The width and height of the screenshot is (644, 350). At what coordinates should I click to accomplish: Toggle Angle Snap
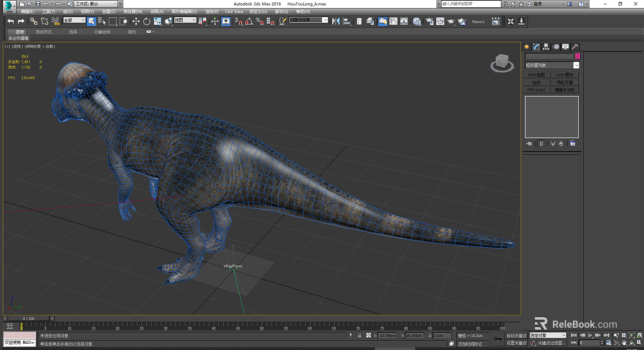click(x=249, y=21)
